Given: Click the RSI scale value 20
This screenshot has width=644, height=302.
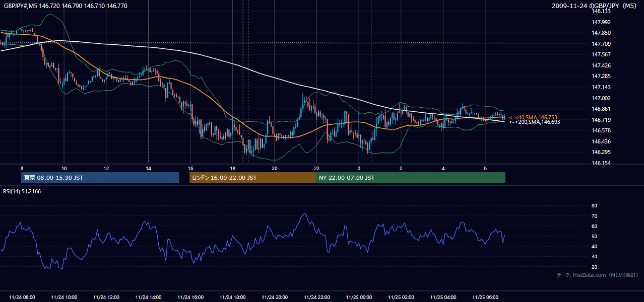Looking at the screenshot, I should [x=594, y=267].
